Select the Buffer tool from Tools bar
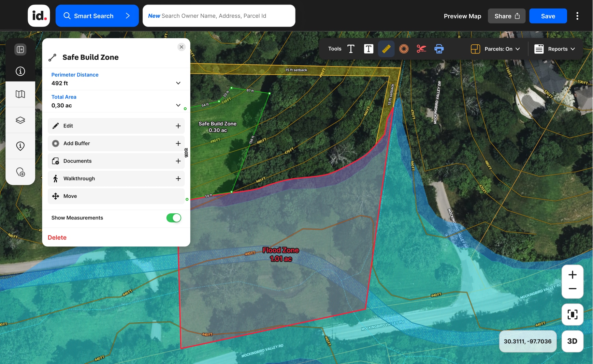The width and height of the screenshot is (593, 364). [404, 49]
